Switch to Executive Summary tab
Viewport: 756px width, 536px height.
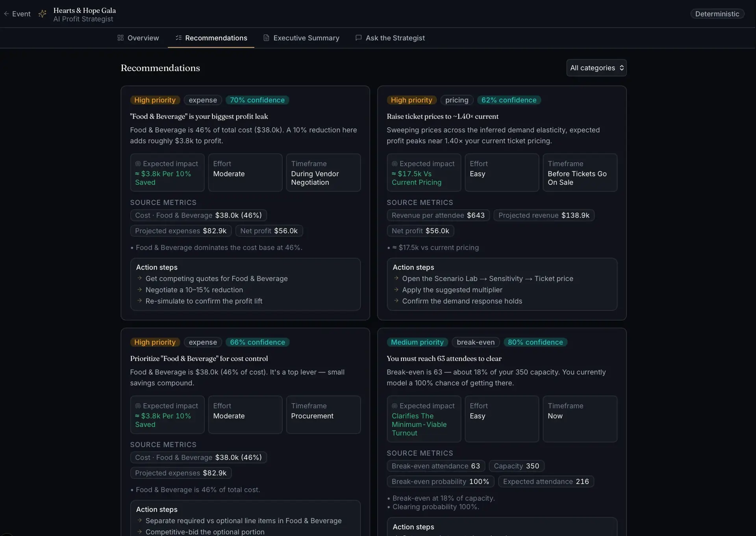301,38
